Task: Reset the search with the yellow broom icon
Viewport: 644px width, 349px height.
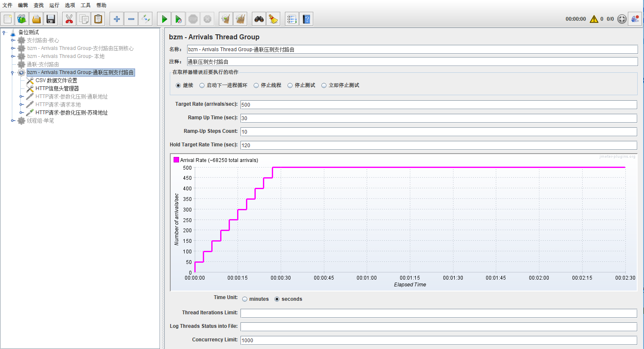Action: 274,19
